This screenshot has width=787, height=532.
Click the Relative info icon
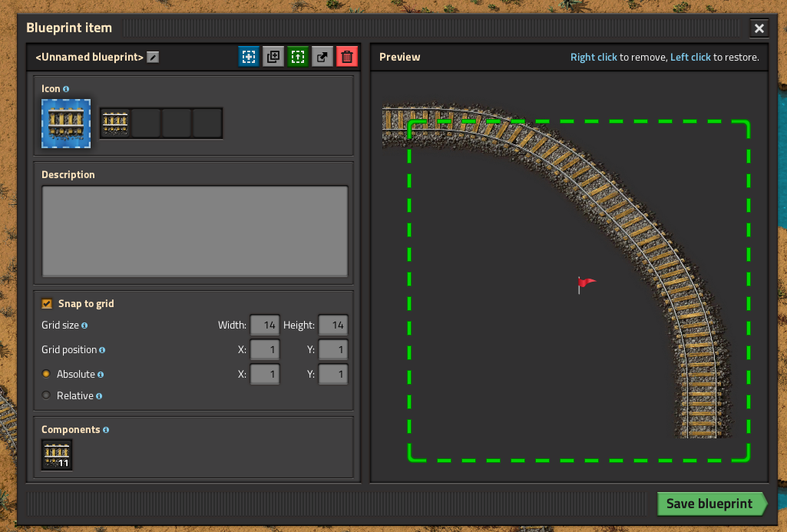point(99,396)
